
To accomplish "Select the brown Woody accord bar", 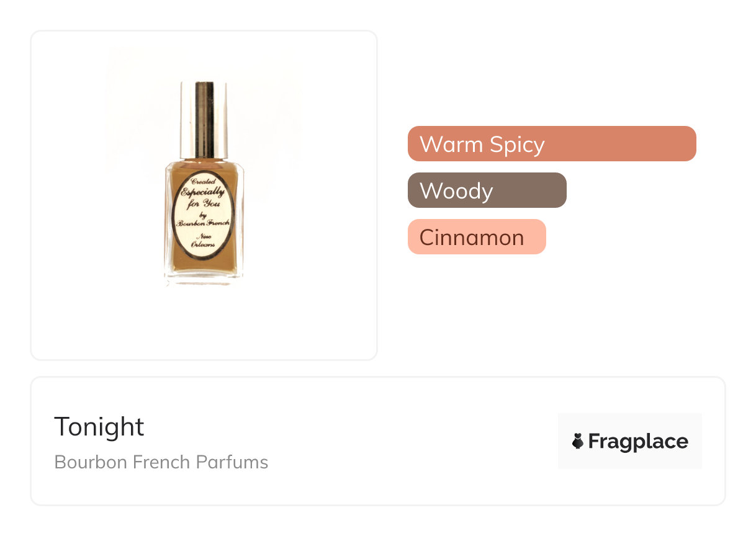I will pos(487,190).
